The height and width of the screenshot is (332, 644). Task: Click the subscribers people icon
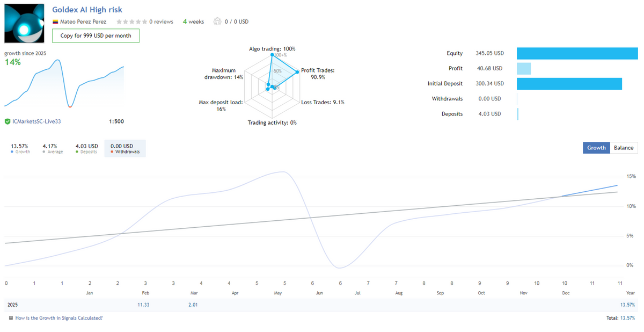pyautogui.click(x=217, y=21)
